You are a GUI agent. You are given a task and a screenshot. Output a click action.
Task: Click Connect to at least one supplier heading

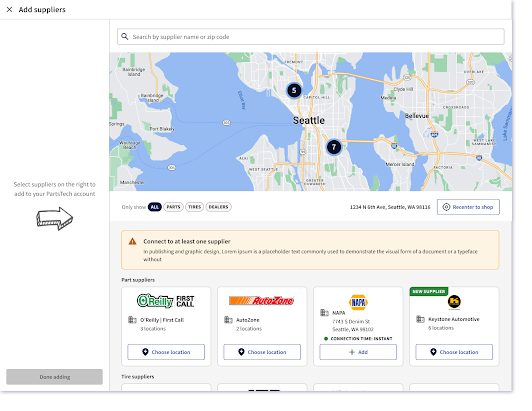(187, 241)
